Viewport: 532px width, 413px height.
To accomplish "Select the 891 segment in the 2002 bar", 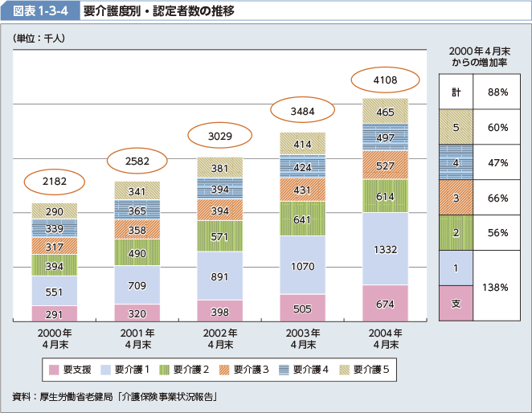I will pyautogui.click(x=219, y=276).
